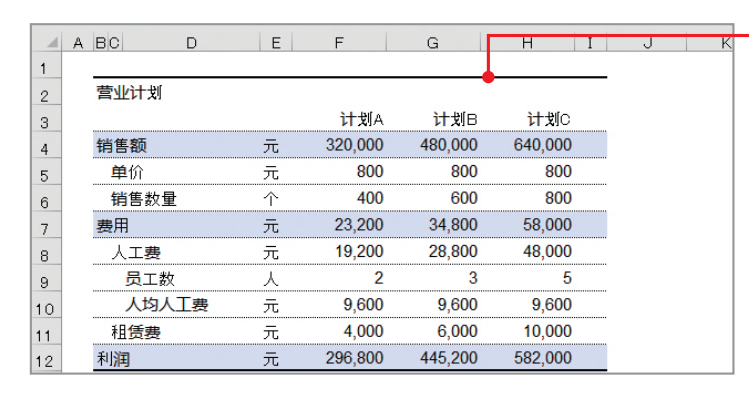Screen dimensions: 749x402
Task: Select the 员工数 value 2
Action: coord(378,278)
